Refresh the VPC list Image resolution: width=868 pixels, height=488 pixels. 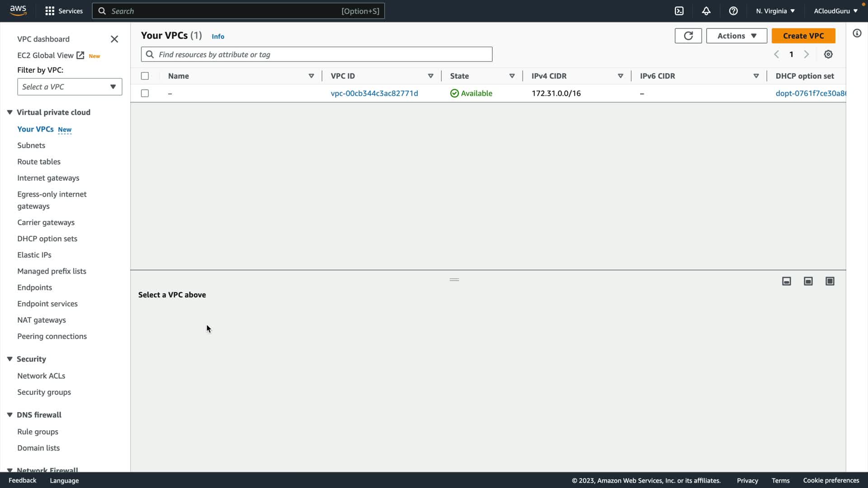[688, 36]
